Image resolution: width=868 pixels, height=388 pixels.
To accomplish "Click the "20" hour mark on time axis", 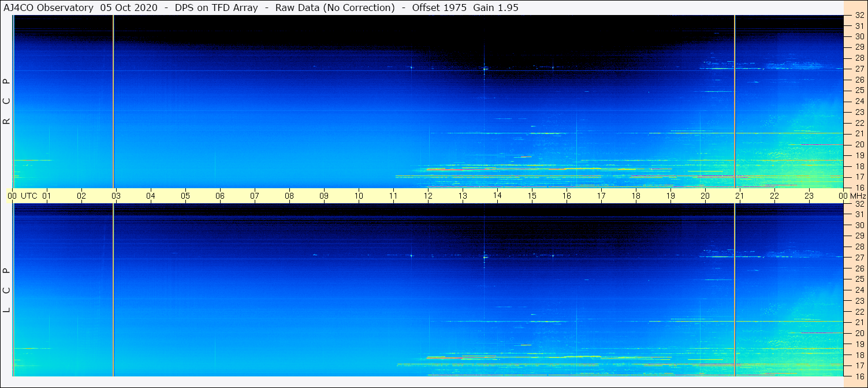I will [x=705, y=196].
